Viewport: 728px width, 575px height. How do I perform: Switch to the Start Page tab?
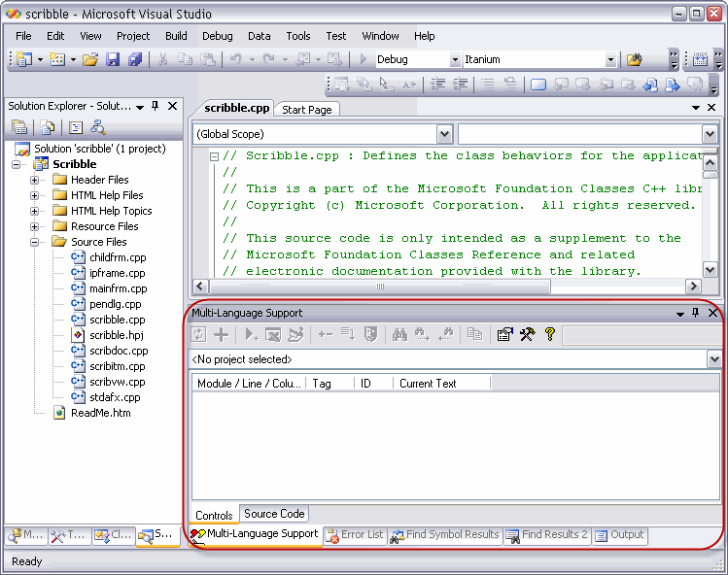pos(306,110)
